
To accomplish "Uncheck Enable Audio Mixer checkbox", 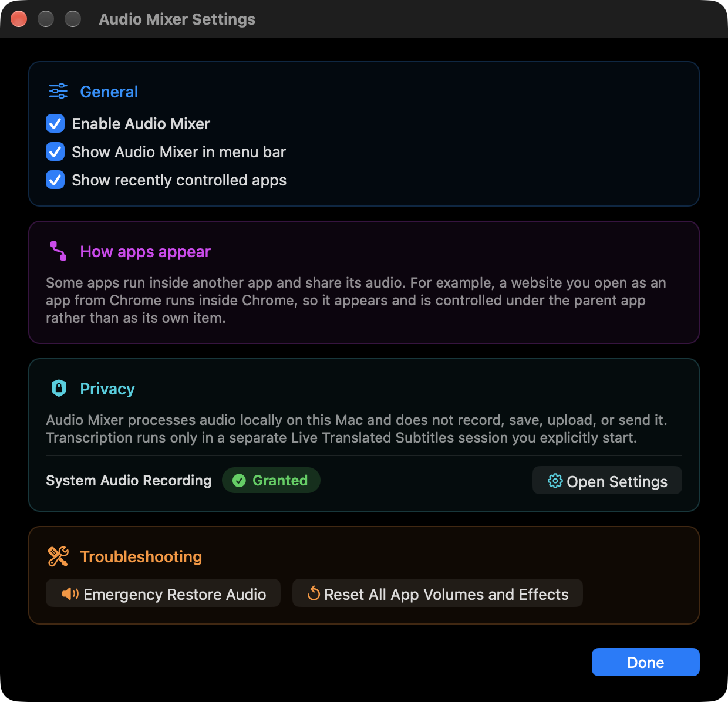I will pos(55,124).
